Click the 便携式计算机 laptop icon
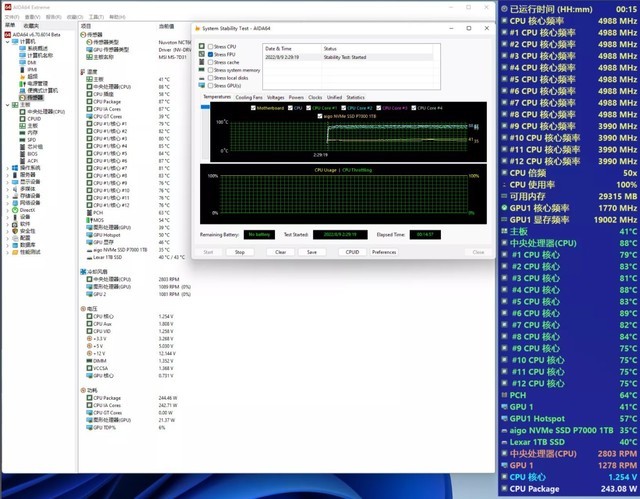The image size is (640, 499). (x=22, y=90)
